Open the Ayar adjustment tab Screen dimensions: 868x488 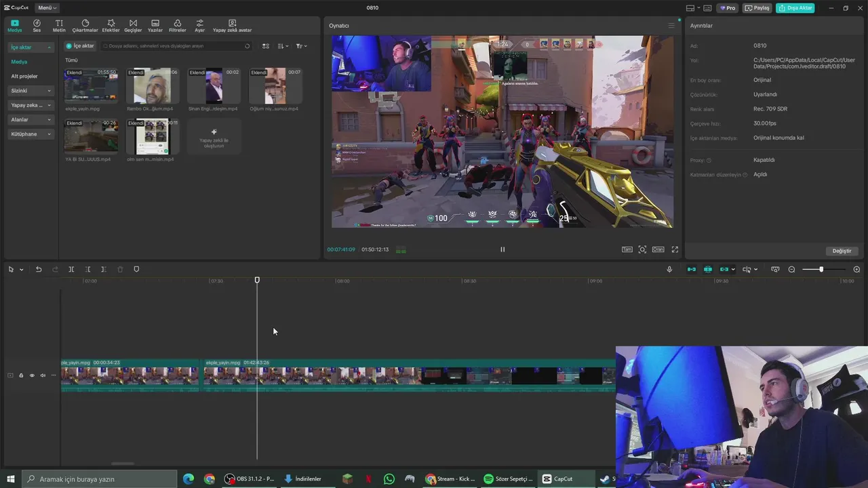(x=199, y=26)
